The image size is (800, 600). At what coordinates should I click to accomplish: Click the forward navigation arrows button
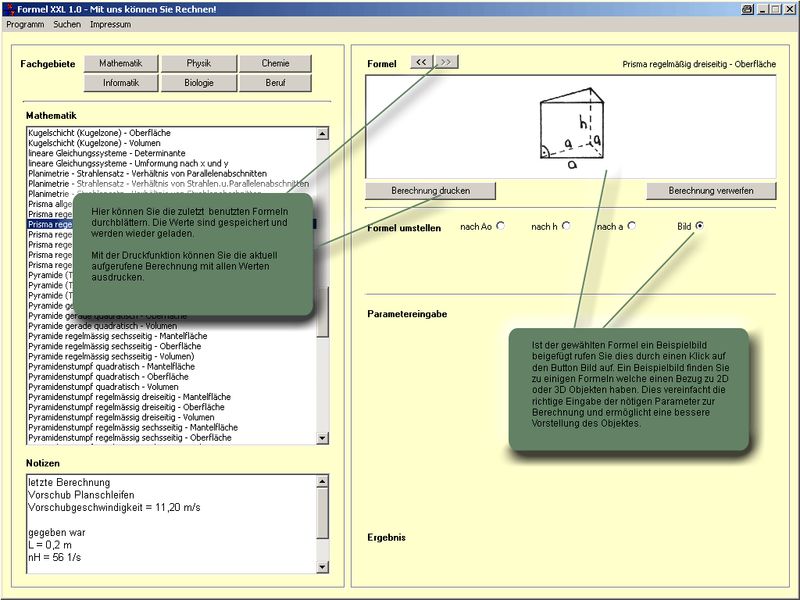(x=446, y=62)
